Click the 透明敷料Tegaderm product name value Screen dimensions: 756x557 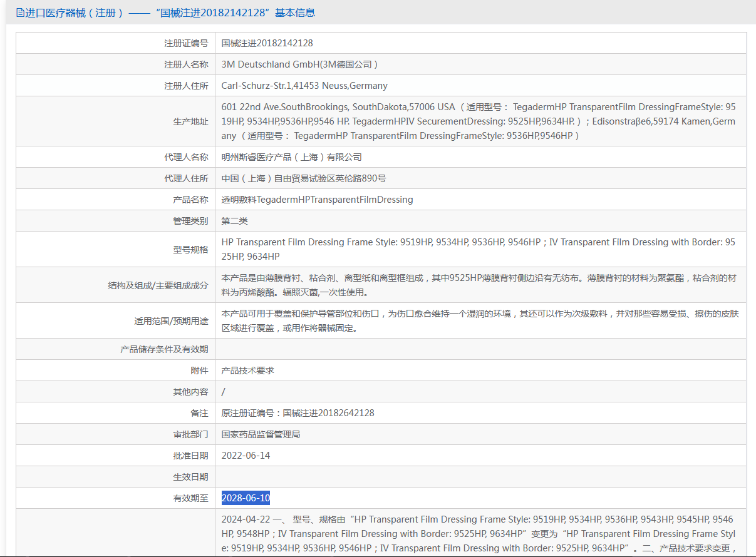click(x=318, y=200)
